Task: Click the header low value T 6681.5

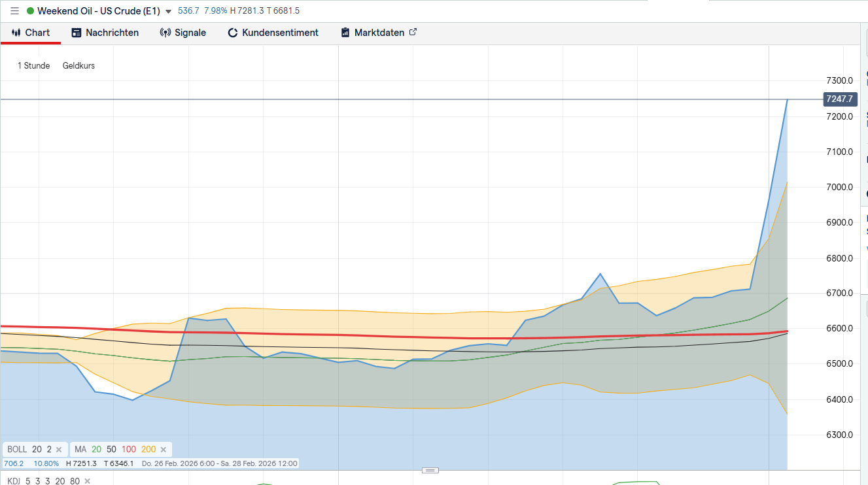Action: (283, 11)
